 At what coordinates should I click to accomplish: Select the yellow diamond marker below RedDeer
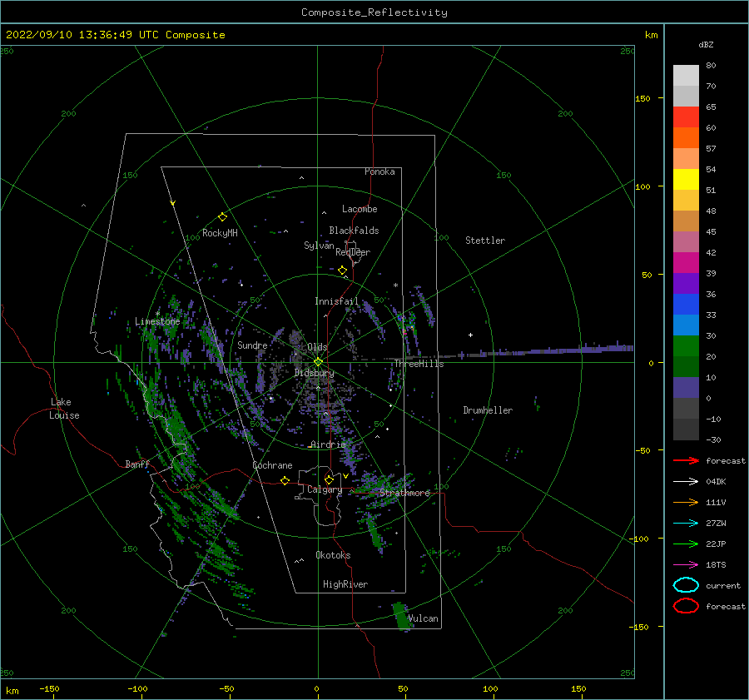click(342, 270)
